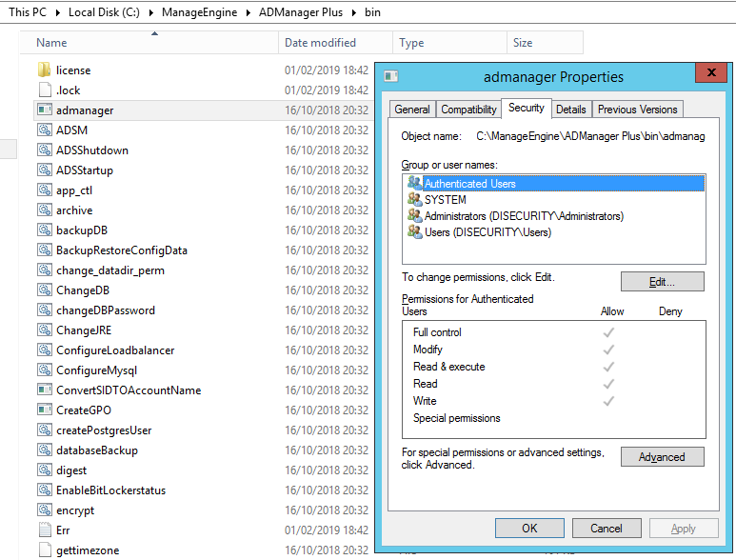Click the ADSShutdown file icon
Screen dimensions: 736x560
coord(45,150)
